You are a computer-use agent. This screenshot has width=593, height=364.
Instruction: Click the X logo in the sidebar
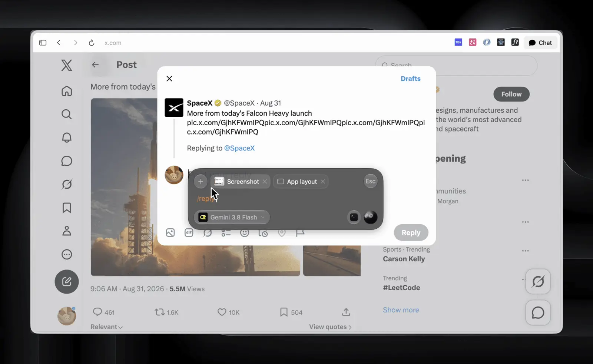(x=67, y=65)
